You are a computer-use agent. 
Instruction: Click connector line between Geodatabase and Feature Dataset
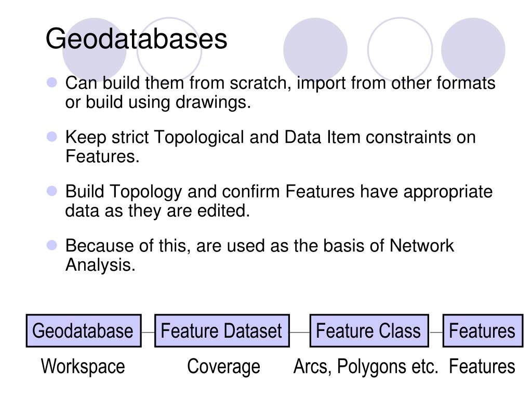(148, 332)
